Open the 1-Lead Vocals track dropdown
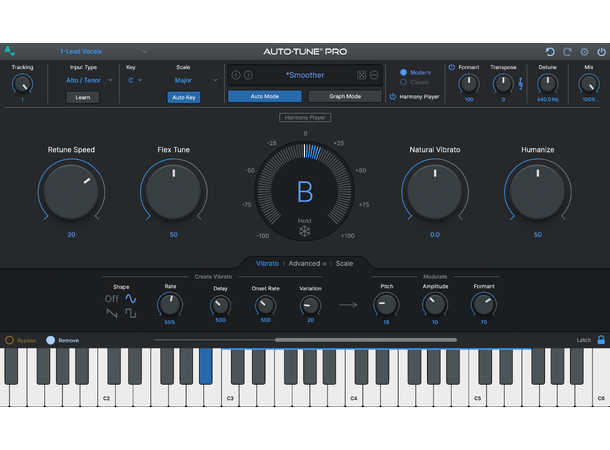The image size is (610, 450). 103,51
